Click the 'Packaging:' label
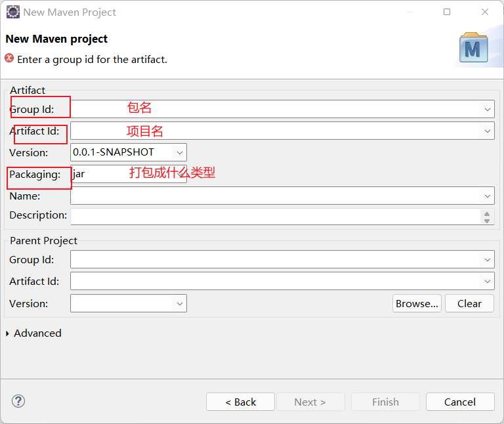Screen dimensions: 504x424 [x=35, y=175]
